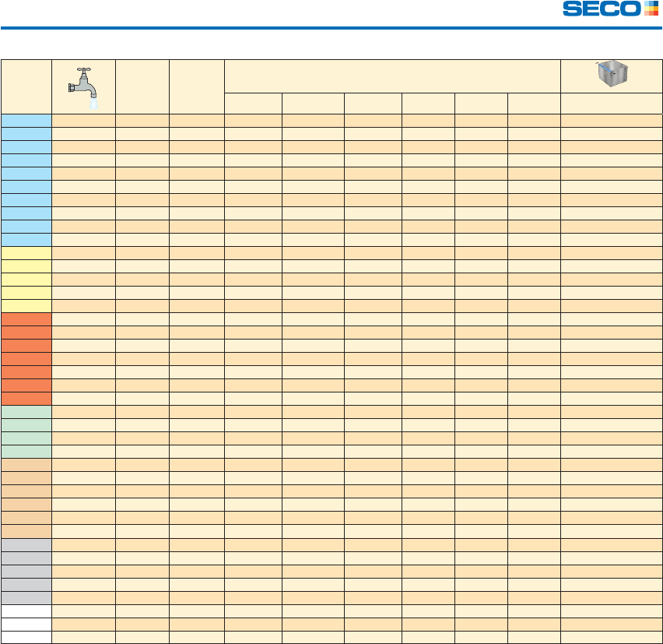This screenshot has width=663, height=644.
Task: Select the topmost gray cell in first column
Action: (26, 544)
